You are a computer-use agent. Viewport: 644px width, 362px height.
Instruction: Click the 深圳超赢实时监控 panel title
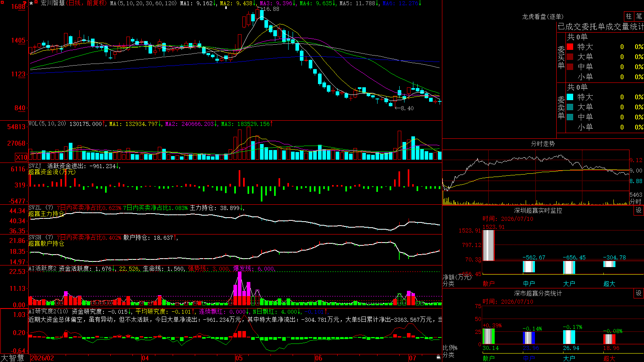(x=538, y=210)
